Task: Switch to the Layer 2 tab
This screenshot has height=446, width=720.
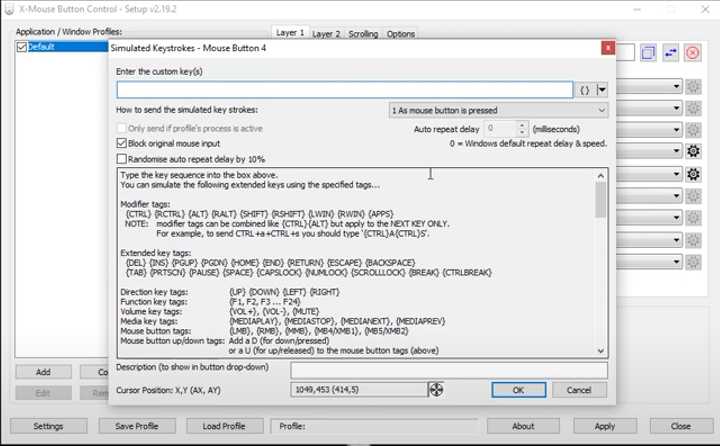Action: (326, 34)
